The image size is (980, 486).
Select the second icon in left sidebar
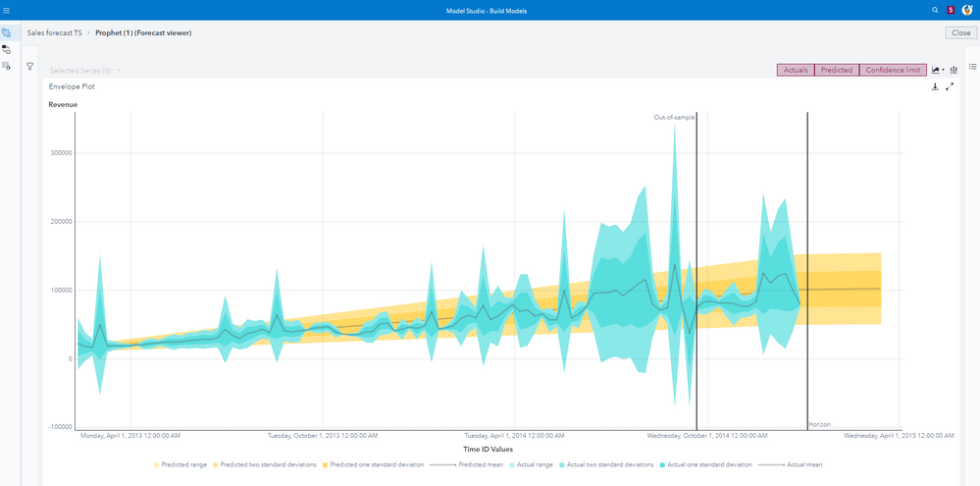[x=7, y=49]
